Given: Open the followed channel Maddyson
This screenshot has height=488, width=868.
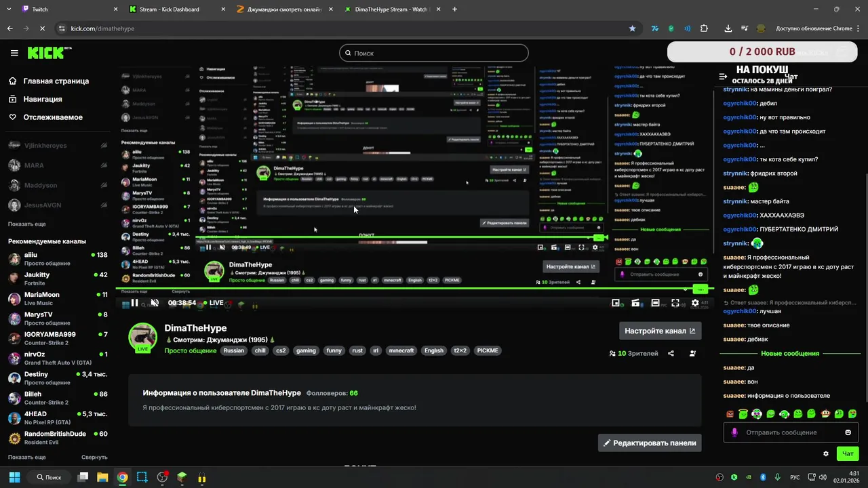Looking at the screenshot, I should click(58, 185).
